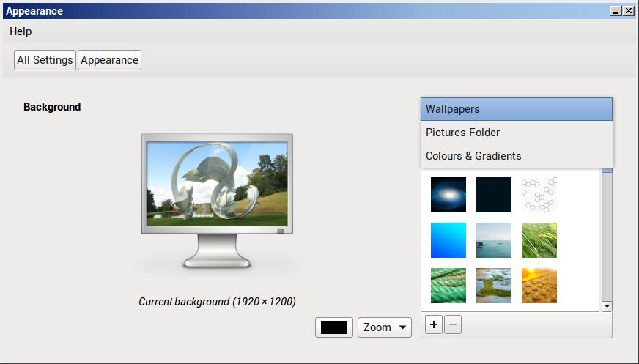Viewport: 639px width, 364px height.
Task: Choose the solid dark navy wallpaper
Action: 494,195
